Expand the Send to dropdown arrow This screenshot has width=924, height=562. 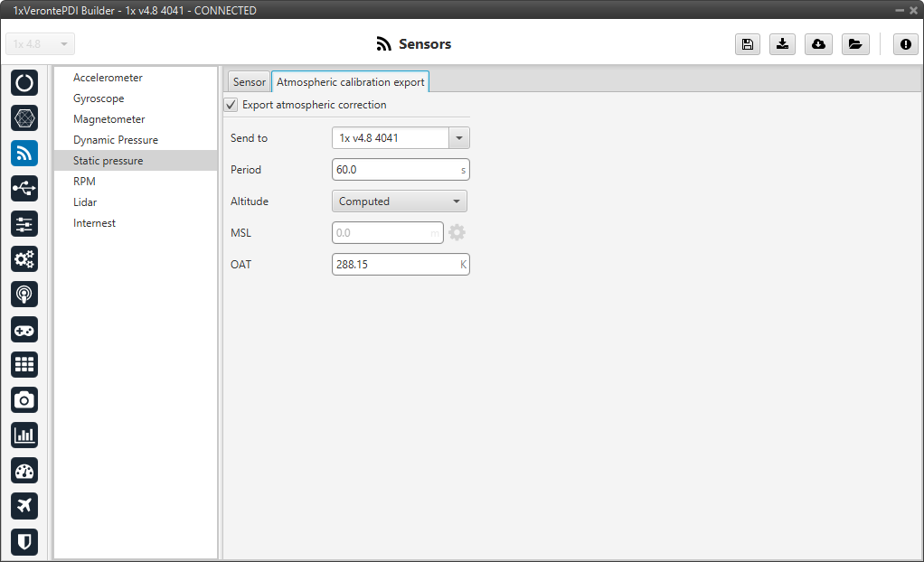tap(459, 138)
